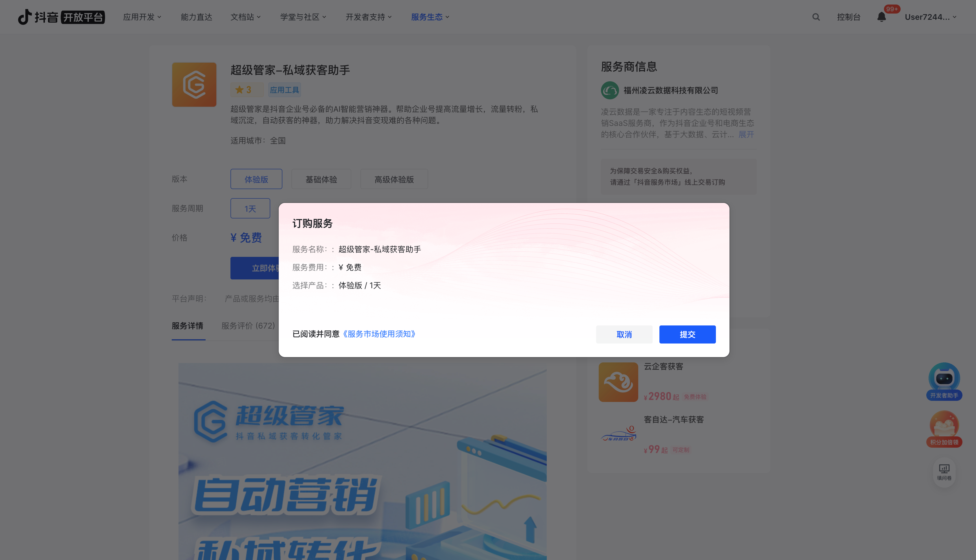Open the 客自达-汽车获客 service title
The height and width of the screenshot is (560, 976).
click(674, 420)
